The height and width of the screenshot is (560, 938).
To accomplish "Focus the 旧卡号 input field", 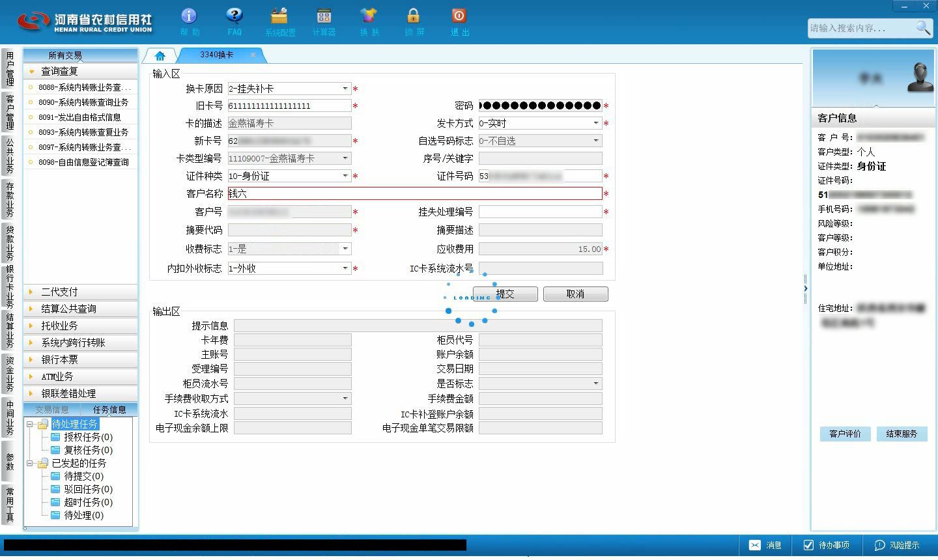I will (289, 105).
